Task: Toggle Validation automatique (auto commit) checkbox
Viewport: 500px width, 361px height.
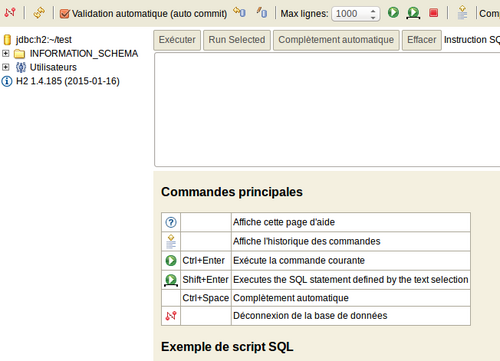Action: click(x=64, y=14)
